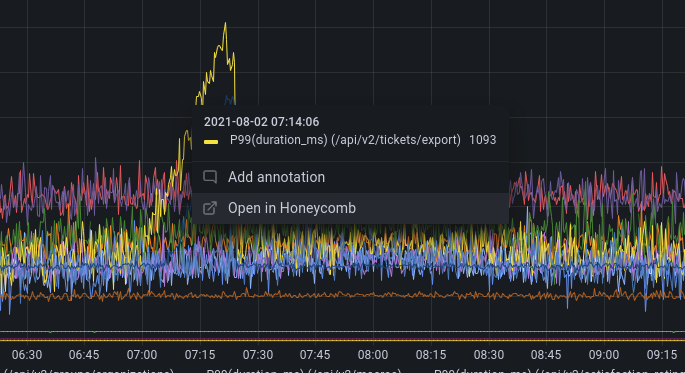The height and width of the screenshot is (373, 685).
Task: Click the peak of the yellow latency spike
Action: tap(225, 23)
